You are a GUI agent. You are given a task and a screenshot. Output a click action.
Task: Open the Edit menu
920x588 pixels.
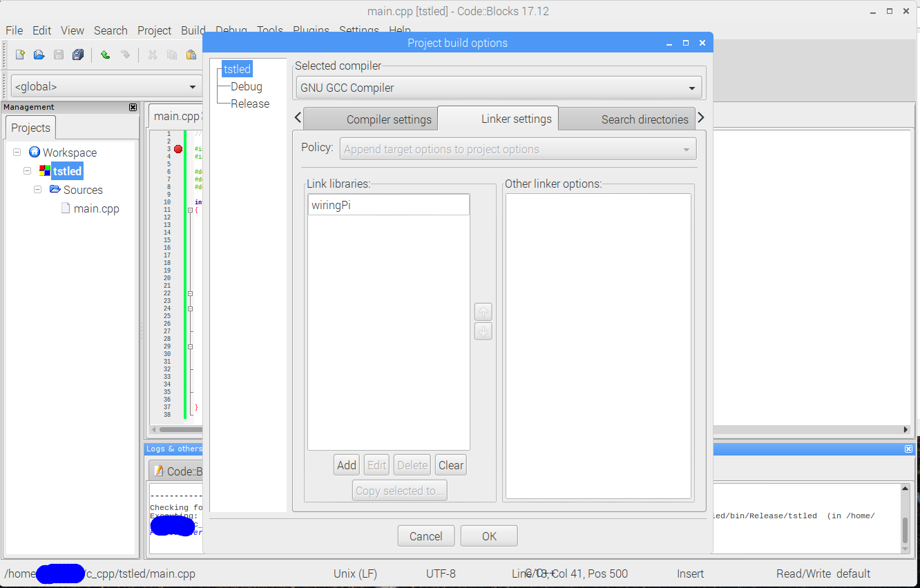pos(41,30)
